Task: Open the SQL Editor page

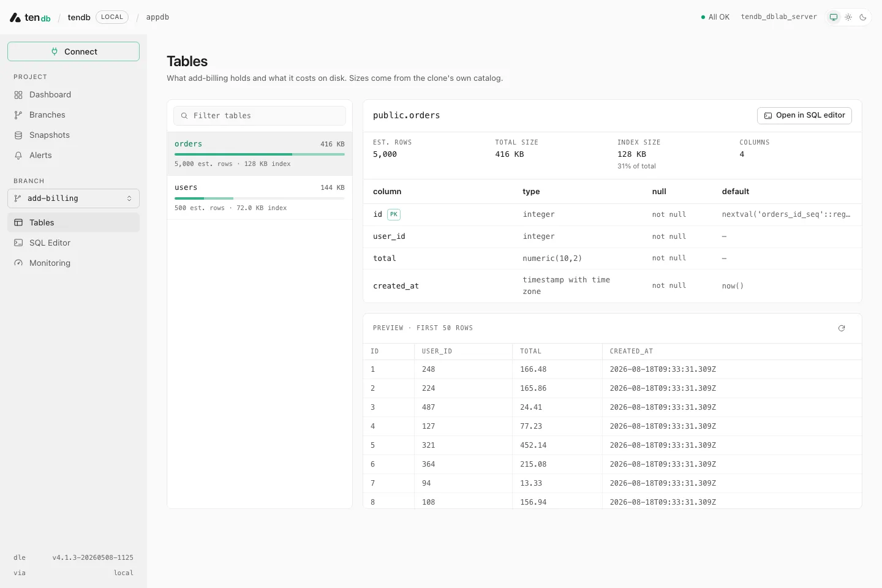Action: pos(73,243)
